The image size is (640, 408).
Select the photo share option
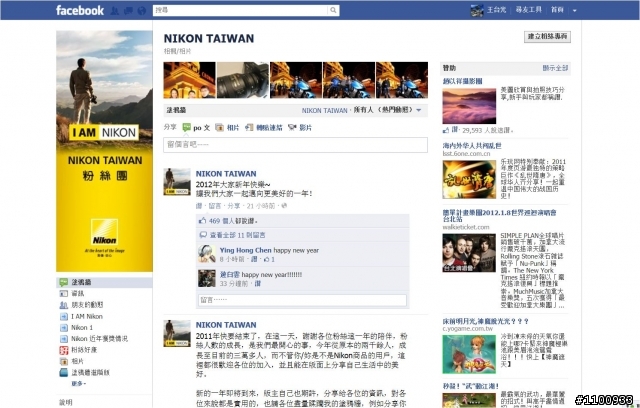point(227,128)
